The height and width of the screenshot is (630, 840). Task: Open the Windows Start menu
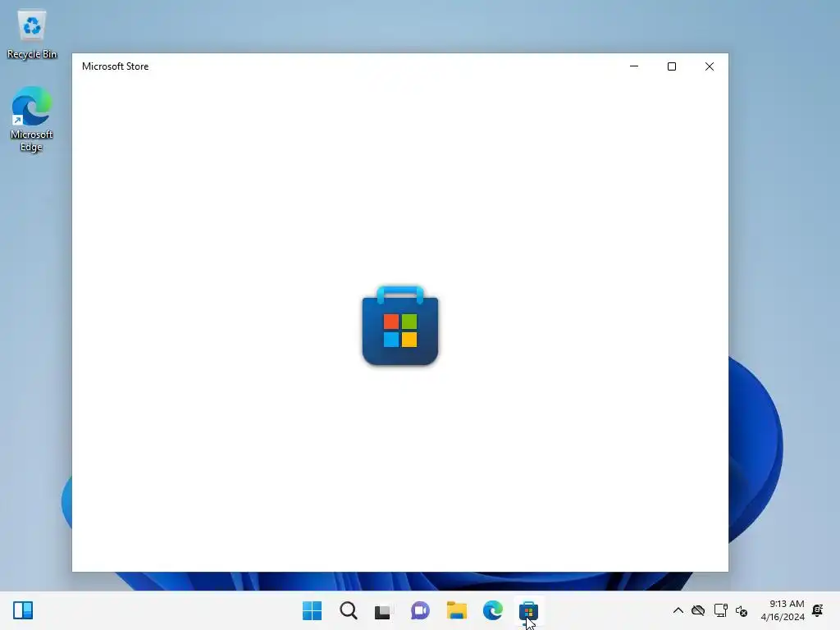tap(312, 610)
